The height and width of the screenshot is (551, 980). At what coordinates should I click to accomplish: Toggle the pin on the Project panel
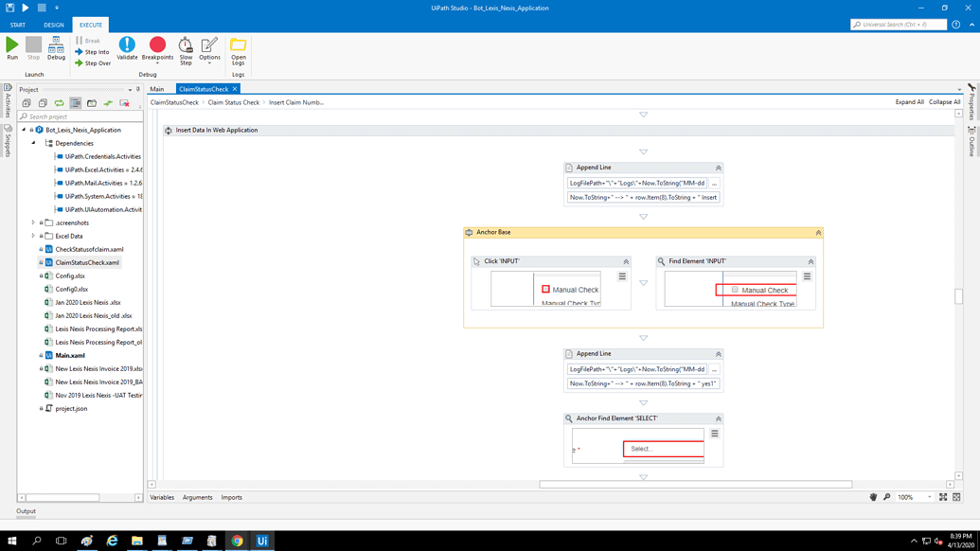tap(138, 89)
